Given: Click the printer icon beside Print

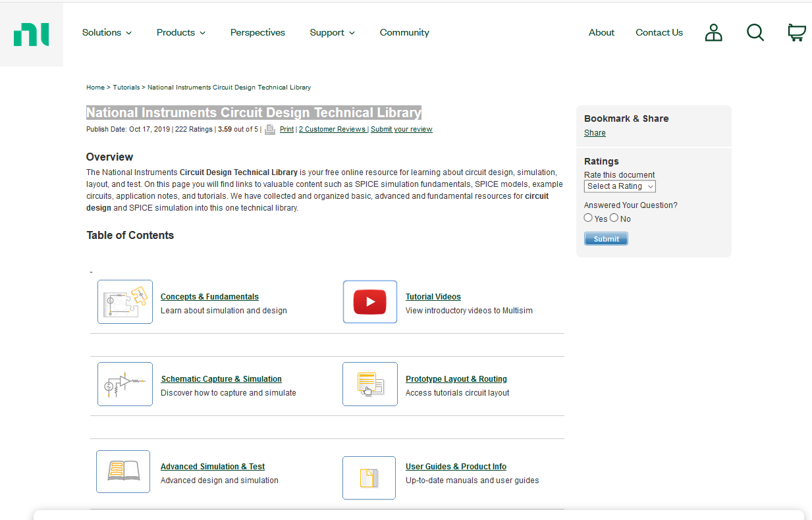Looking at the screenshot, I should click(x=270, y=130).
